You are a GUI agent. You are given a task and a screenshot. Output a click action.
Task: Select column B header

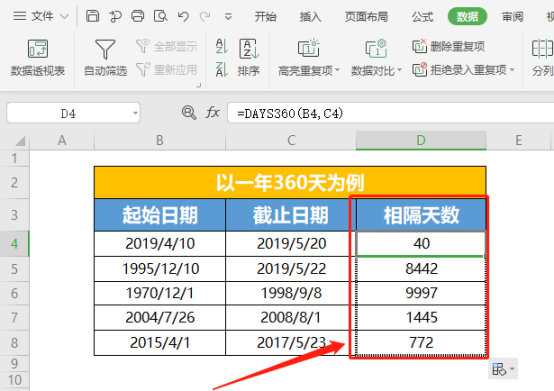(160, 141)
